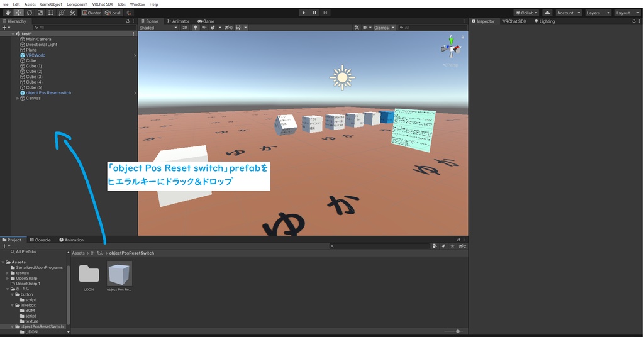Select the Rotate tool
The width and height of the screenshot is (644, 337).
30,13
